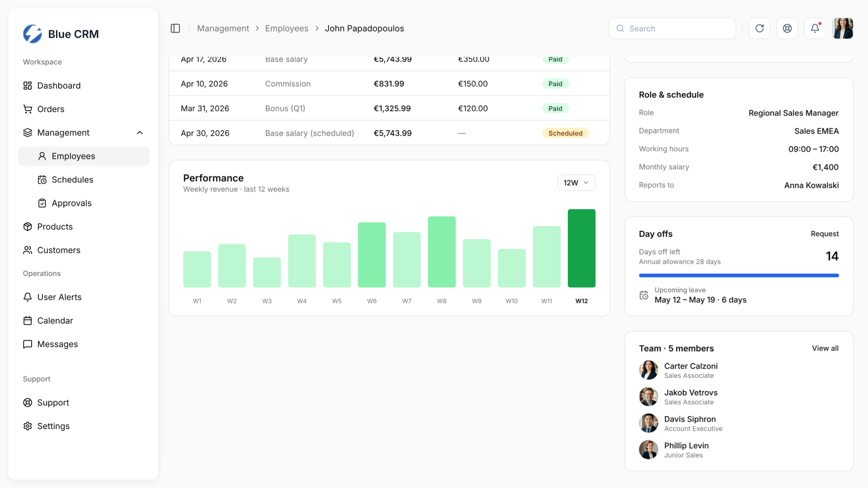The image size is (868, 488).
Task: Open the Dashboard grid icon
Action: coord(28,85)
